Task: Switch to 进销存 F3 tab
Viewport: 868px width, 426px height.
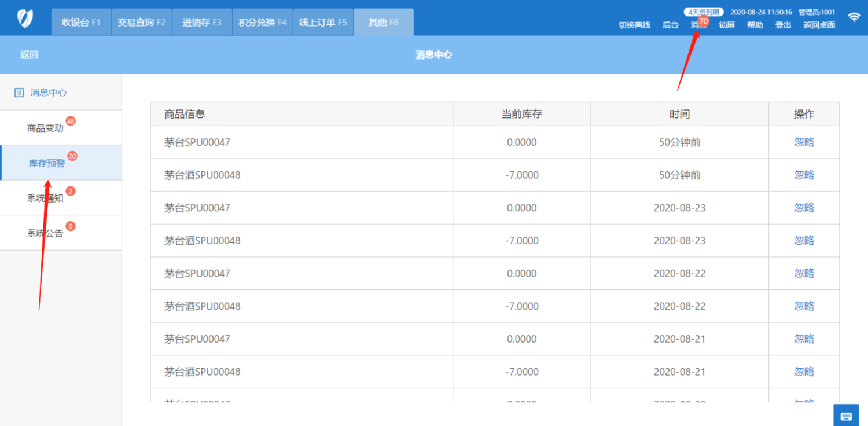Action: coord(201,21)
